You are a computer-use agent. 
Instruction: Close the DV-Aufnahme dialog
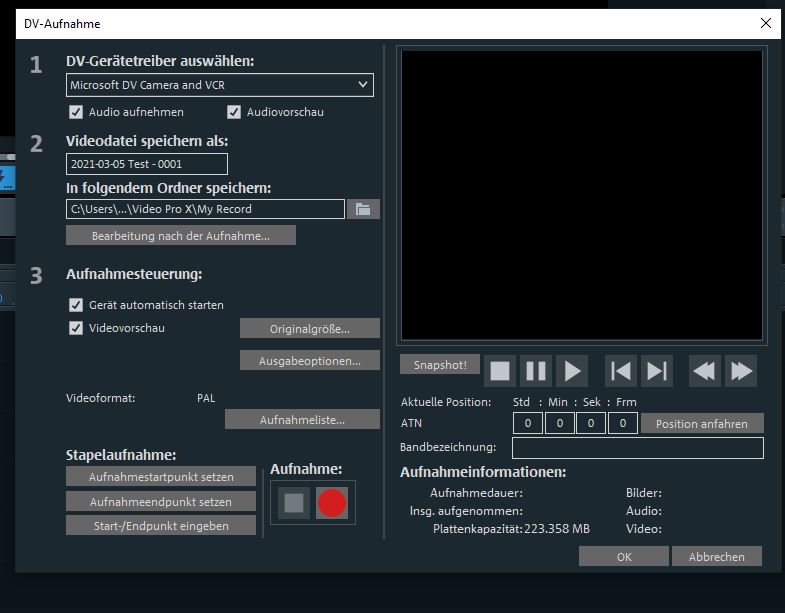[x=765, y=23]
